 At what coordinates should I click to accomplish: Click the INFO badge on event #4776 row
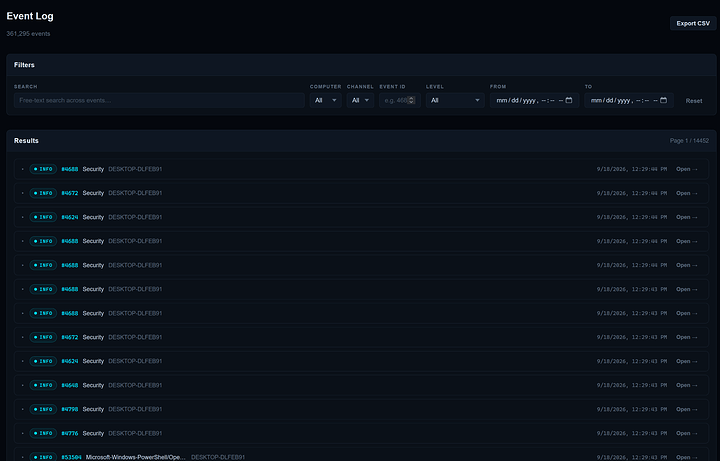click(x=43, y=433)
